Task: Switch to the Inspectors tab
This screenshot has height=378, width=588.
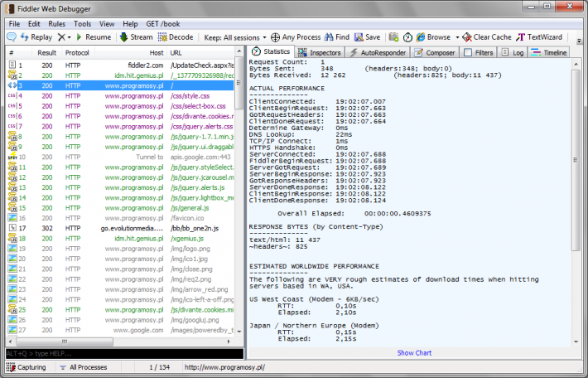Action: point(320,52)
